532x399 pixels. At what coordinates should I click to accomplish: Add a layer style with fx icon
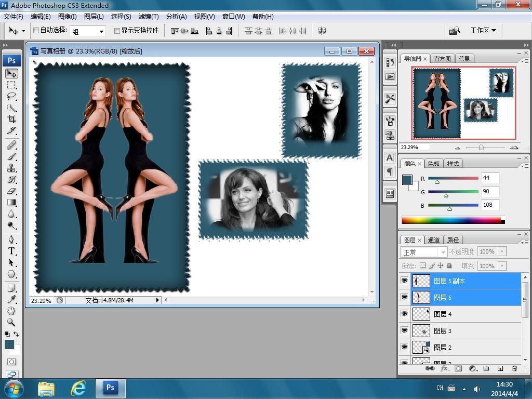pyautogui.click(x=444, y=368)
